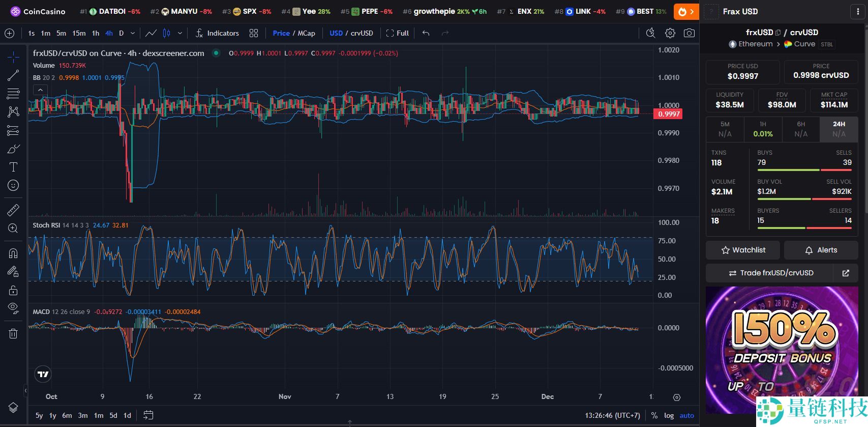
Task: Select the text annotation tool
Action: tap(13, 167)
